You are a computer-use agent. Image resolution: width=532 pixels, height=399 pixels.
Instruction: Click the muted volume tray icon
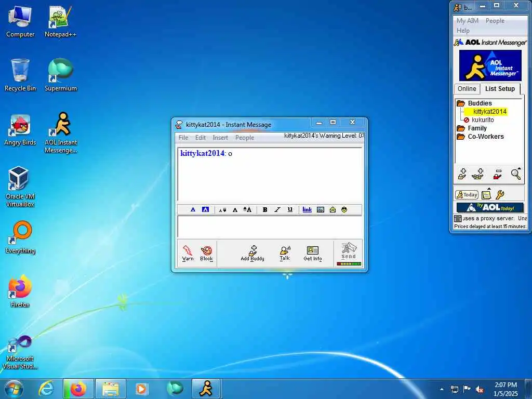pos(480,389)
